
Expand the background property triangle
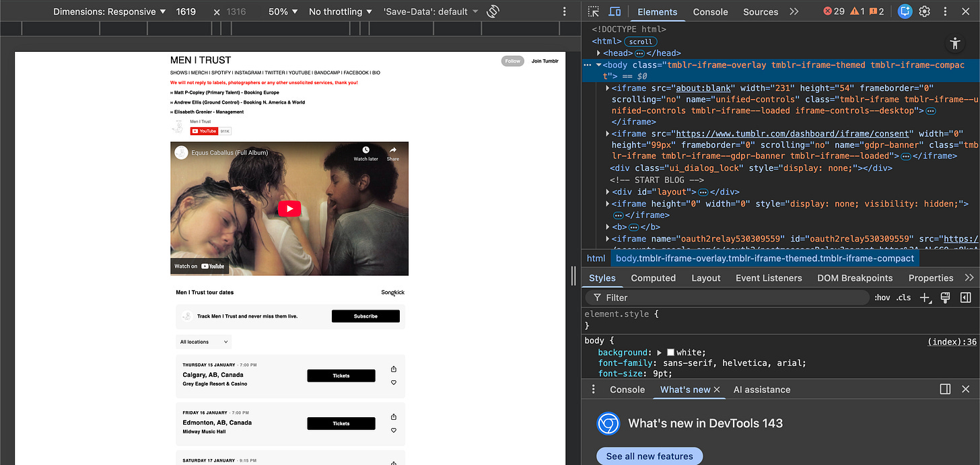tap(660, 353)
